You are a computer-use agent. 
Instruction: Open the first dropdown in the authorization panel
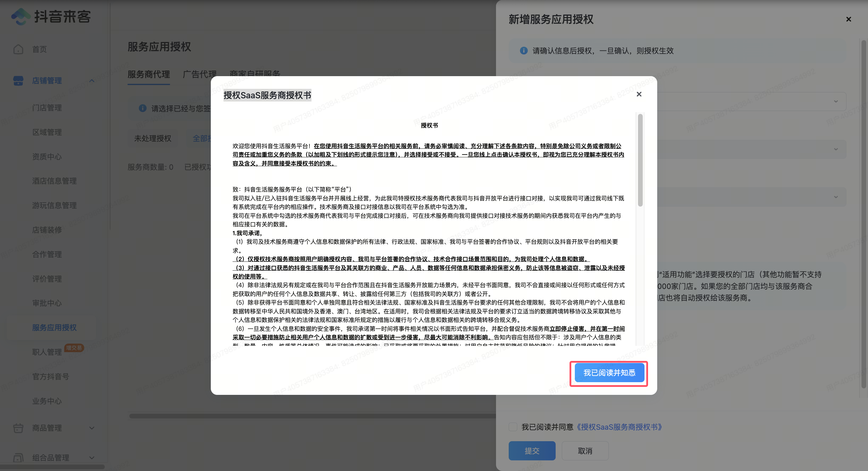pos(836,102)
